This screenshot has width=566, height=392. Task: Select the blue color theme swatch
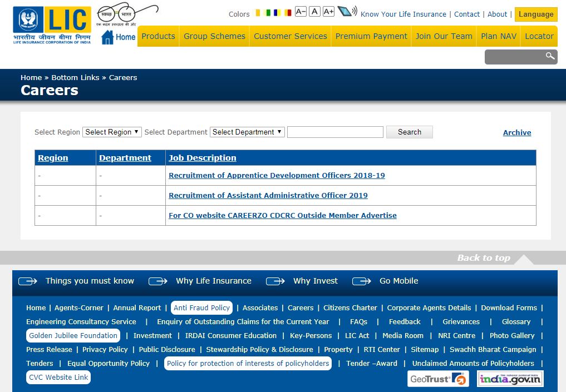click(277, 13)
